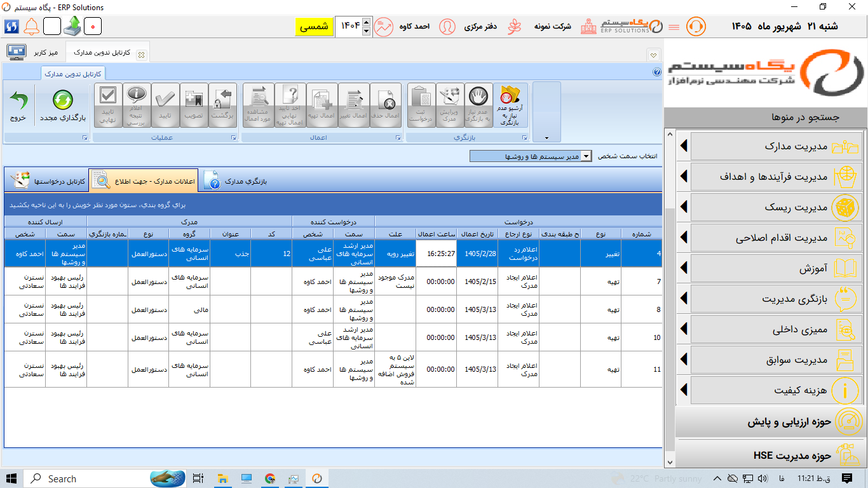Open the انتخاب سمت شخص dropdown

[x=531, y=156]
